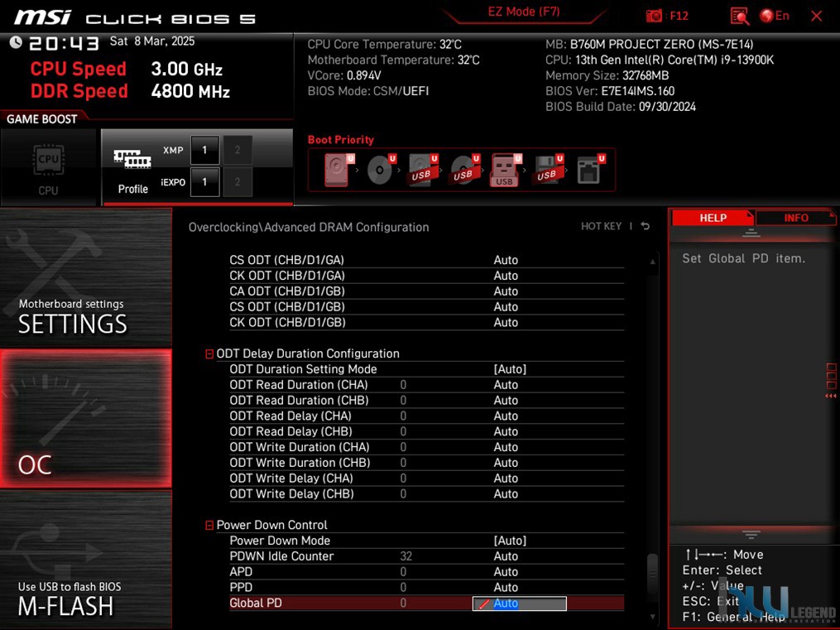Screen dimensions: 840x630
Task: Switch to the HELP tab
Action: 713,218
